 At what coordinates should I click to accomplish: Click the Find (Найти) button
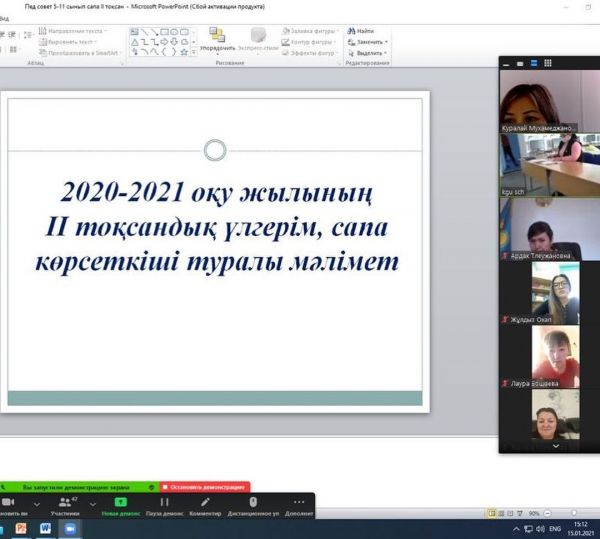coord(362,31)
